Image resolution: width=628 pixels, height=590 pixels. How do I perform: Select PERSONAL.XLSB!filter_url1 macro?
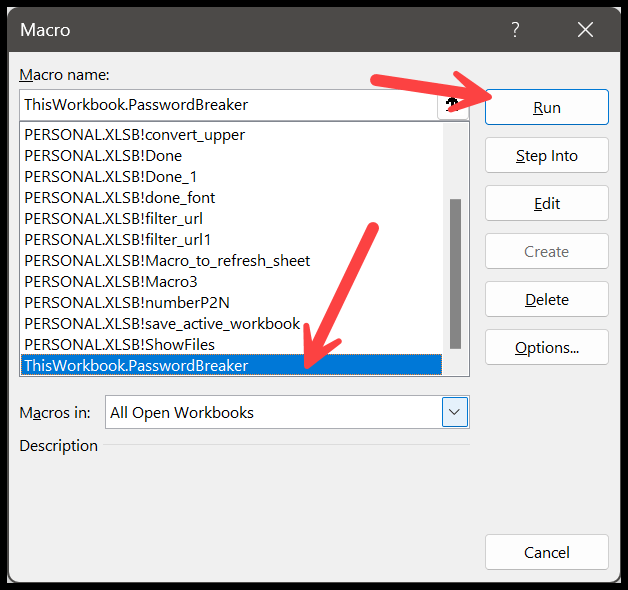click(x=231, y=240)
